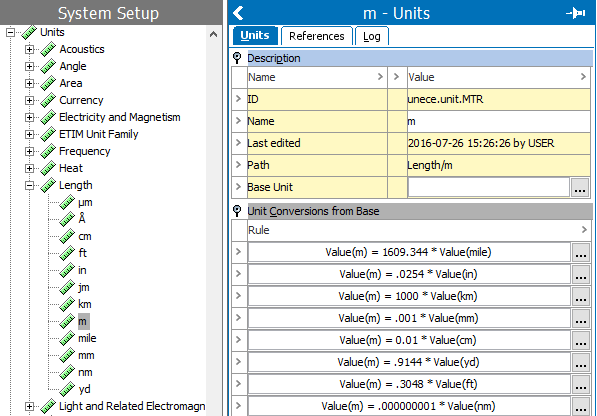597x416 pixels.
Task: Click the back arrow in the header
Action: click(238, 13)
